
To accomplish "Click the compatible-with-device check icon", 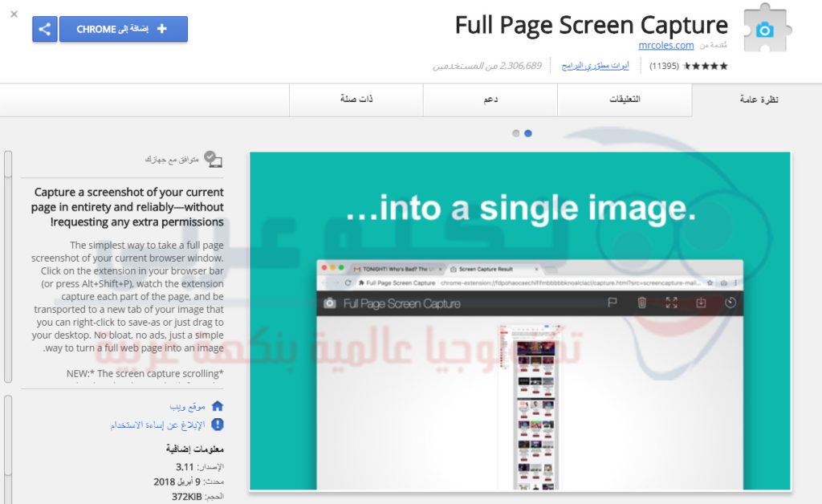I will click(x=213, y=159).
